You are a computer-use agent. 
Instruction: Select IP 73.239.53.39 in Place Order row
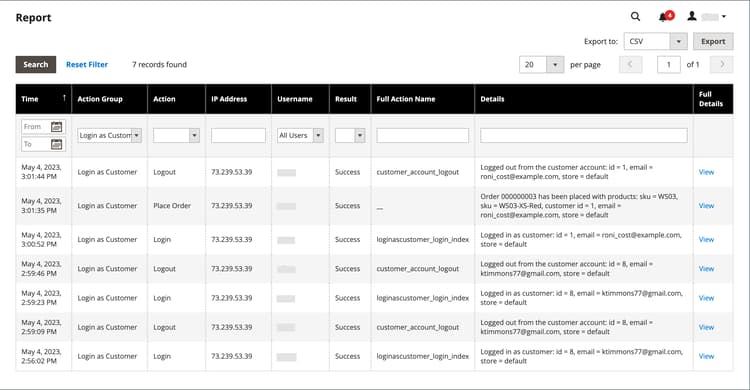[232, 206]
